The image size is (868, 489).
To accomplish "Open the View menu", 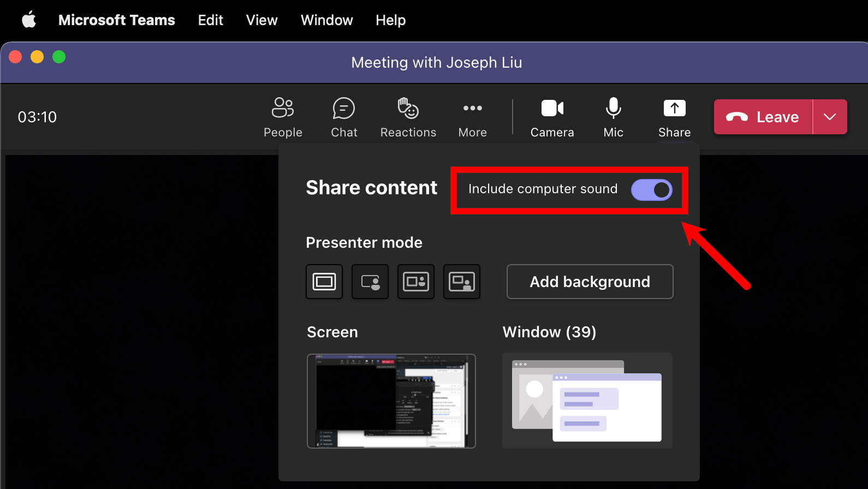I will point(262,20).
